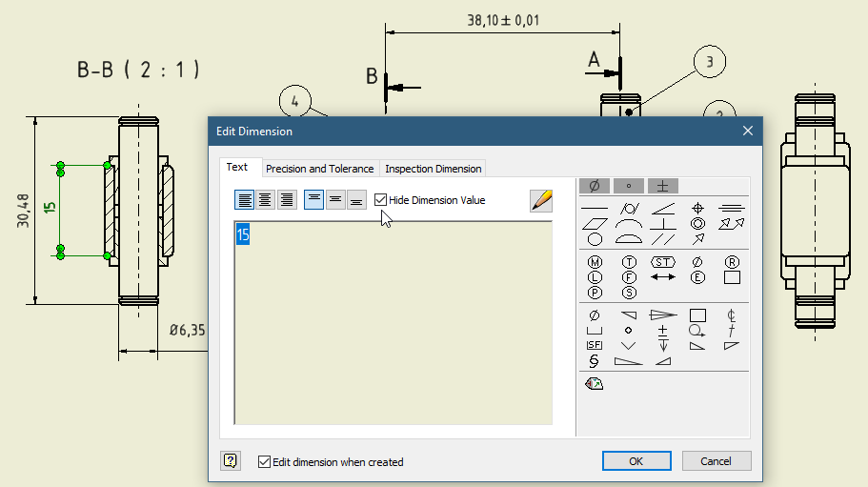The image size is (868, 487).
Task: Click balloon number 3 in the drawing
Action: pos(710,61)
